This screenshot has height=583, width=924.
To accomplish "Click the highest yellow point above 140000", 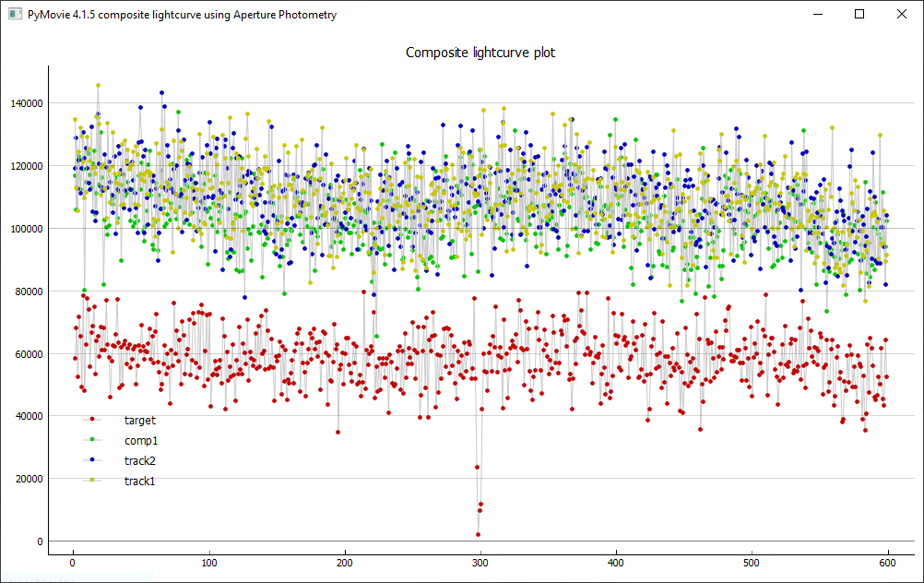I will [98, 86].
